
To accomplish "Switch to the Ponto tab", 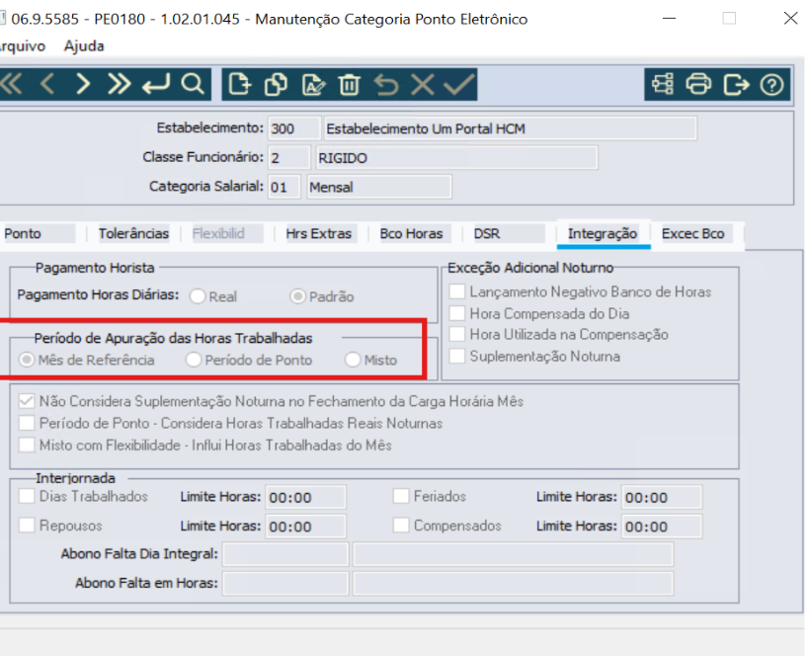I will click(38, 233).
